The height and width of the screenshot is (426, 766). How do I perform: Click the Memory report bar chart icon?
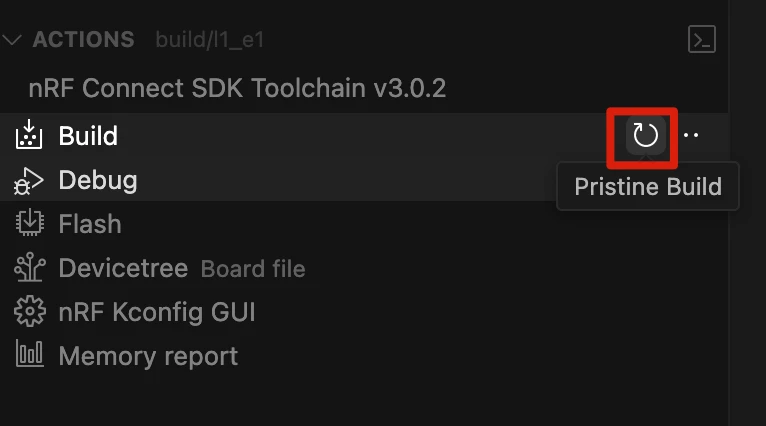point(30,355)
